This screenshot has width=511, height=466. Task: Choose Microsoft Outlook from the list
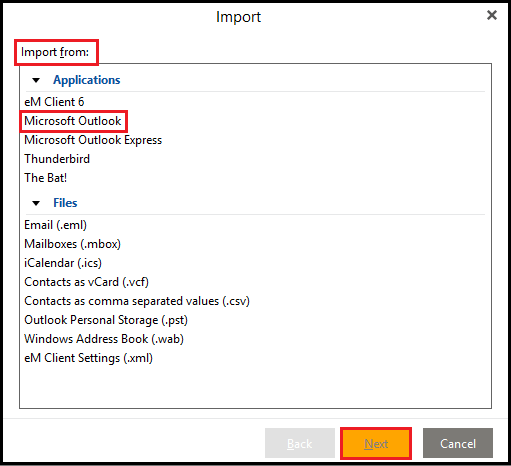(x=73, y=121)
